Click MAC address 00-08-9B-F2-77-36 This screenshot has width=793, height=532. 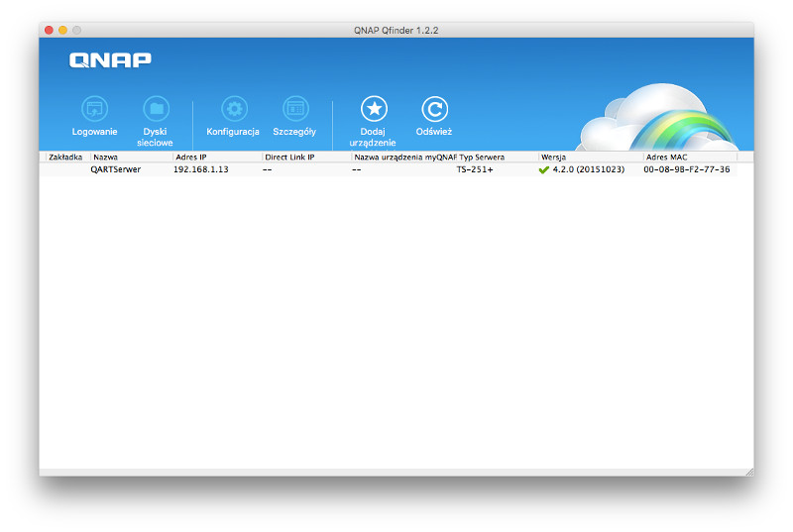[x=686, y=169]
